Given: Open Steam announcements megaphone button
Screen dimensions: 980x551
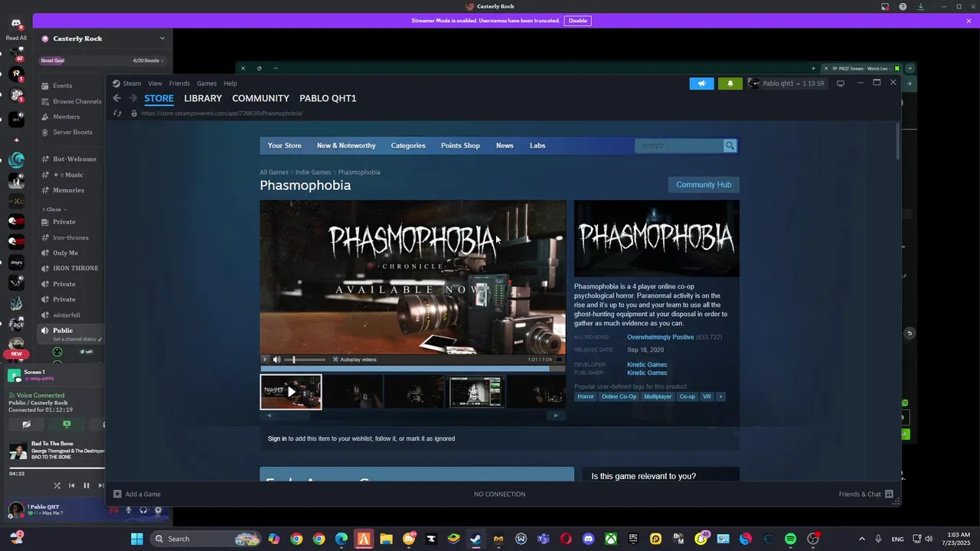Looking at the screenshot, I should coord(701,83).
